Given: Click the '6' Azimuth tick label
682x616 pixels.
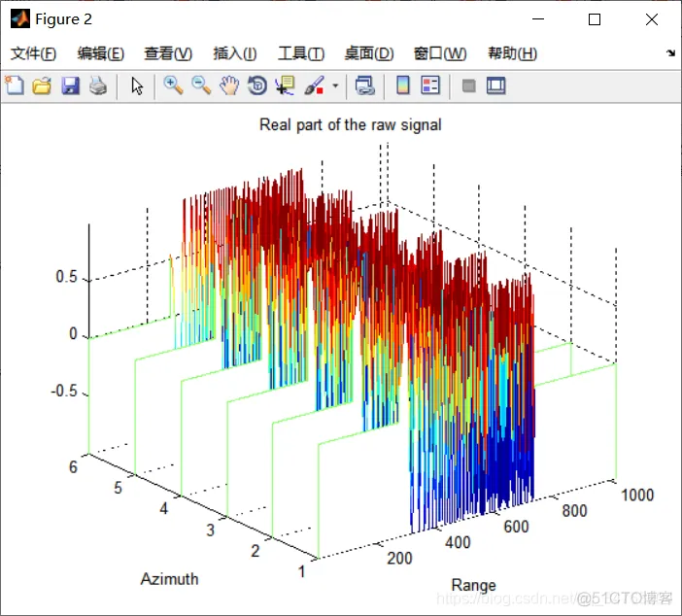Looking at the screenshot, I should point(73,466).
